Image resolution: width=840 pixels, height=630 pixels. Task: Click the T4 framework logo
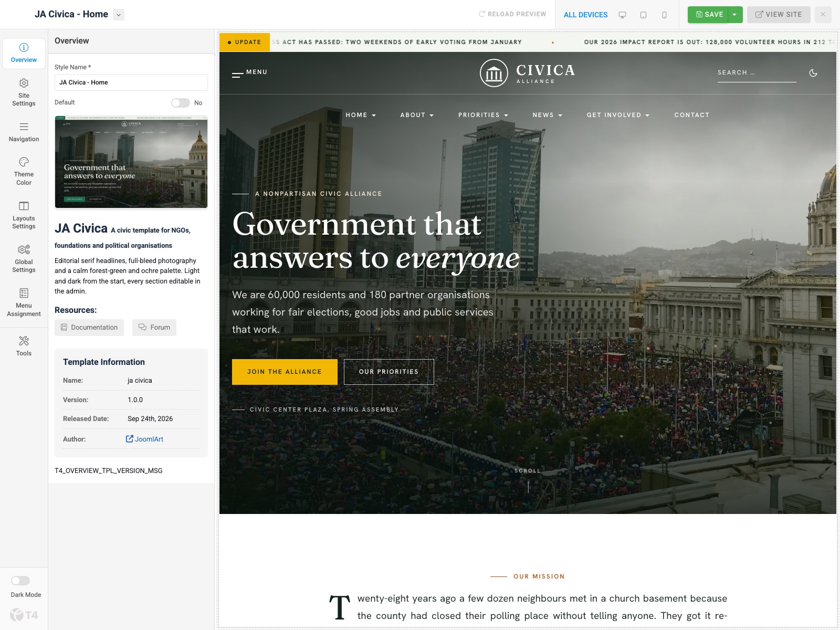tap(24, 614)
